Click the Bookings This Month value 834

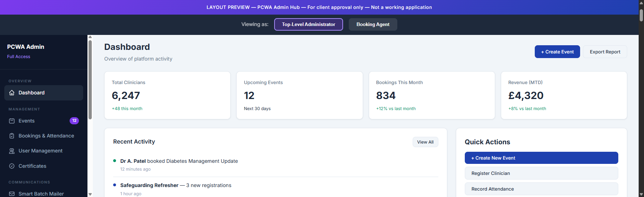point(386,95)
